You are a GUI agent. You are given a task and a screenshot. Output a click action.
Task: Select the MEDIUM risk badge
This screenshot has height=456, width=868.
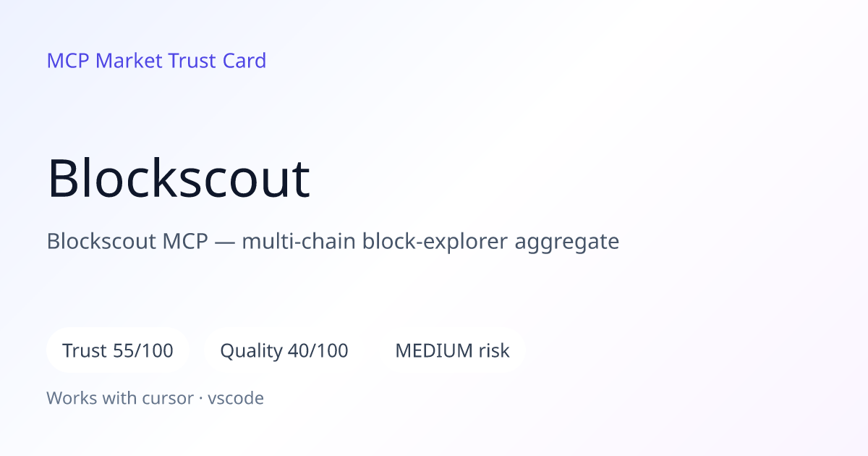coord(452,351)
